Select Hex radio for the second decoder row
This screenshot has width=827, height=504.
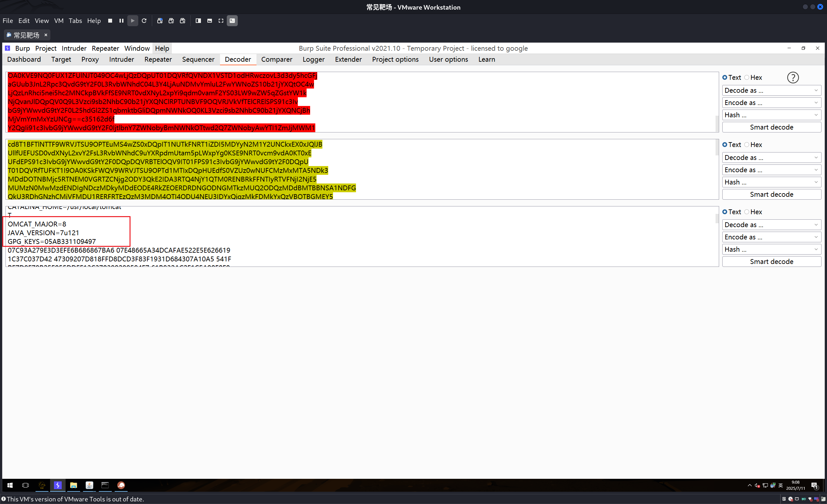(x=747, y=145)
